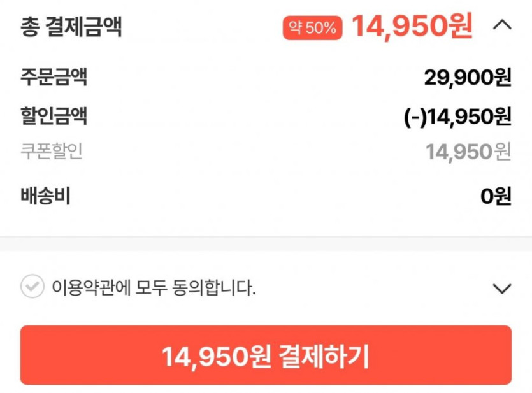Proceed with the red 결제하기 pay button
Image resolution: width=532 pixels, height=393 pixels.
[266, 355]
